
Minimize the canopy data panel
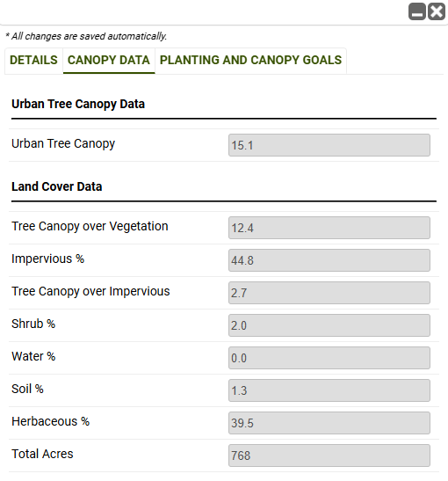click(417, 11)
